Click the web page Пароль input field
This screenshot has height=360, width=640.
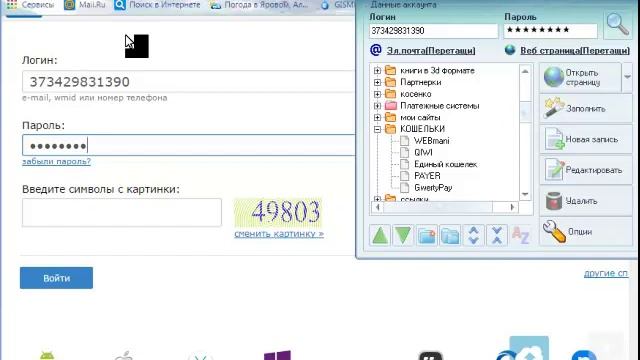(189, 145)
